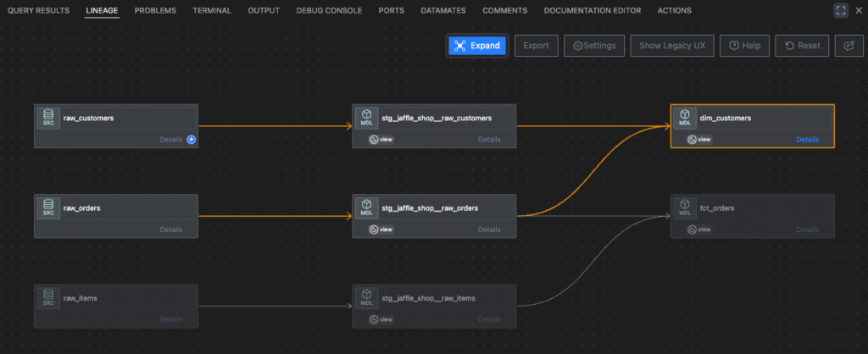The width and height of the screenshot is (868, 354).
Task: Open the Help button in lineage toolbar
Action: coord(743,46)
